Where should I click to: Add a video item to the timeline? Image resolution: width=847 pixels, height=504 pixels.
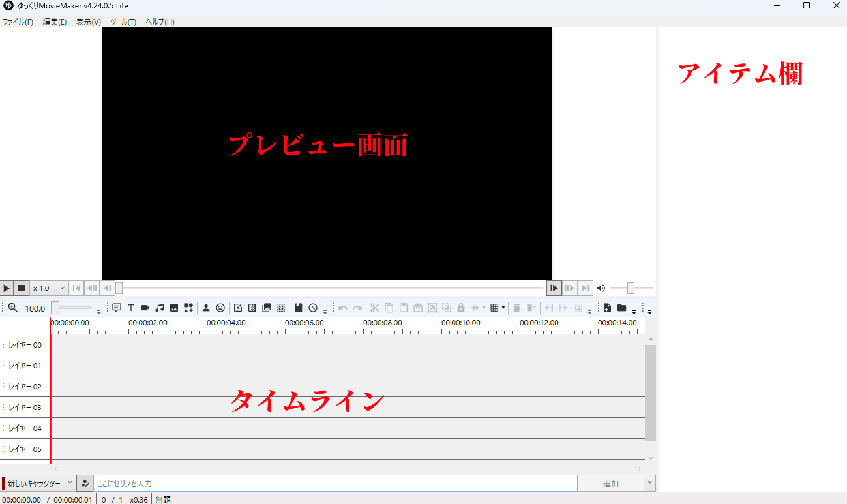click(x=145, y=307)
